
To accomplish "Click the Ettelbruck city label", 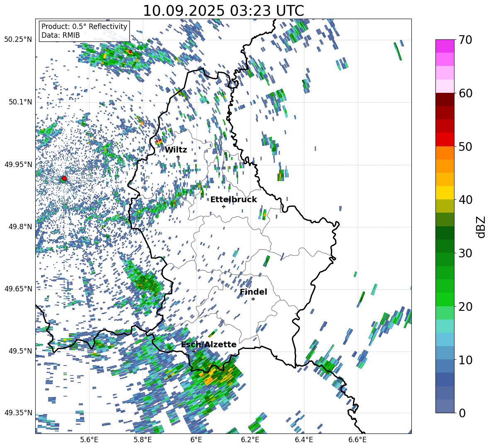I will [233, 200].
